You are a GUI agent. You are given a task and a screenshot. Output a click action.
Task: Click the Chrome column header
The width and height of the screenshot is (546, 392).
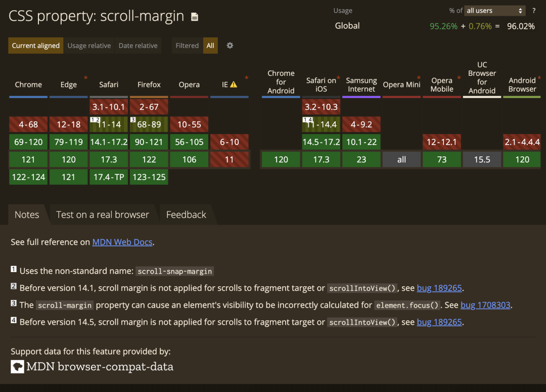coord(28,84)
